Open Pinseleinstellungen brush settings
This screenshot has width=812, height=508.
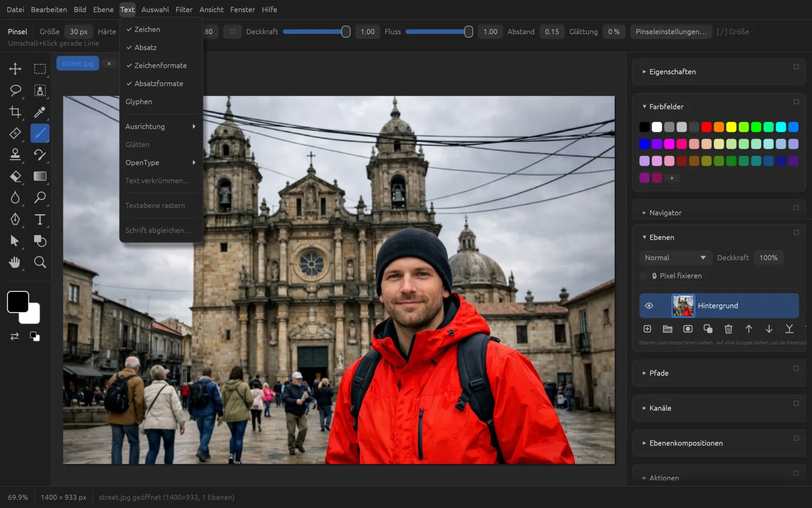[x=671, y=31]
